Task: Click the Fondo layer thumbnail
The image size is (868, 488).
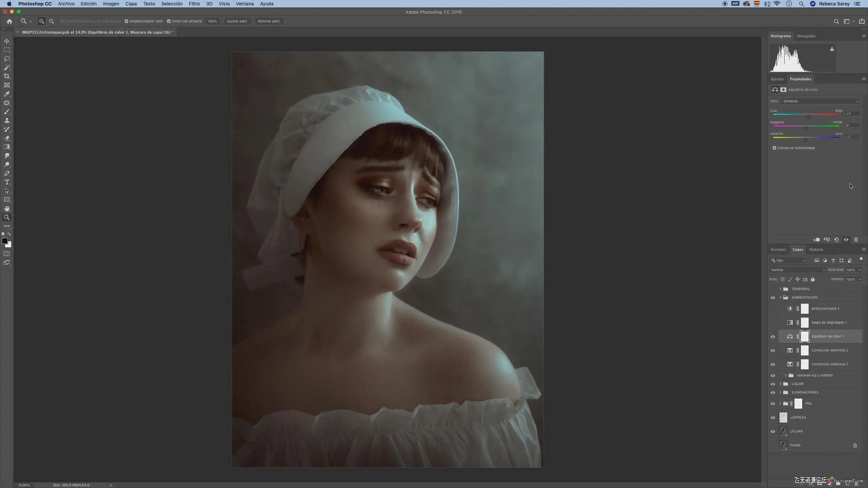Action: 783,445
